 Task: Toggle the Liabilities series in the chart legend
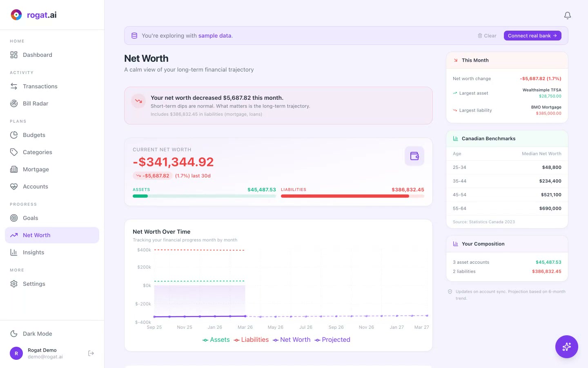click(251, 340)
